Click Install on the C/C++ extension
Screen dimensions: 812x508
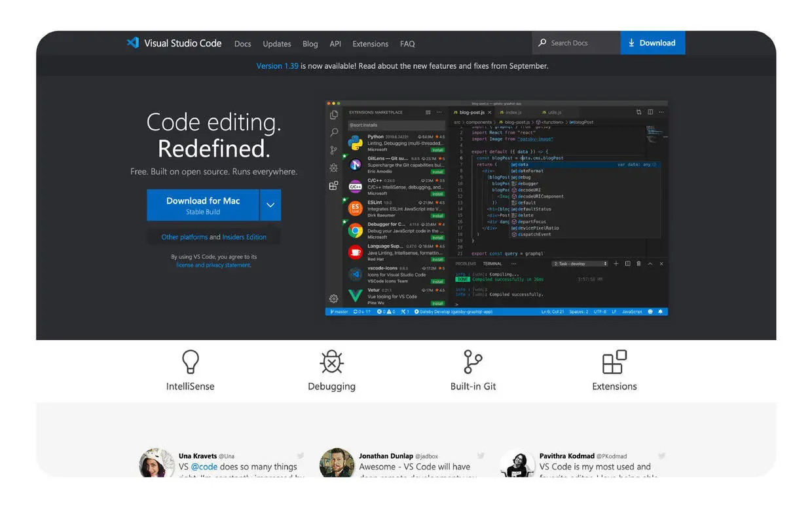pyautogui.click(x=438, y=194)
